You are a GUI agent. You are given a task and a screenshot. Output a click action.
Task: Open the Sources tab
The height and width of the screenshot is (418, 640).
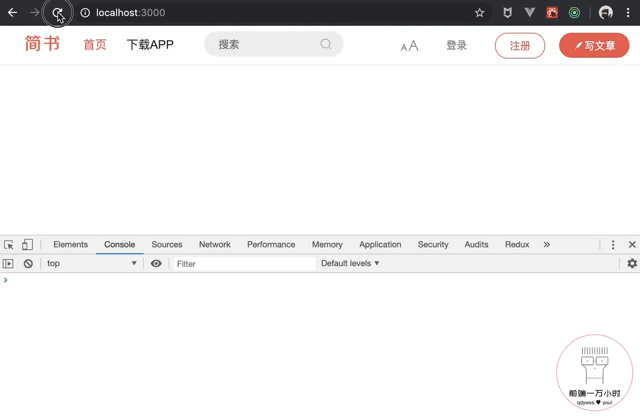[x=167, y=245]
